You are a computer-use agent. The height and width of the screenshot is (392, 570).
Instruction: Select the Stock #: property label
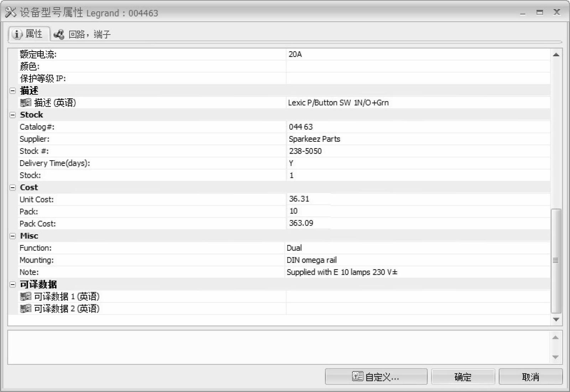[x=34, y=151]
